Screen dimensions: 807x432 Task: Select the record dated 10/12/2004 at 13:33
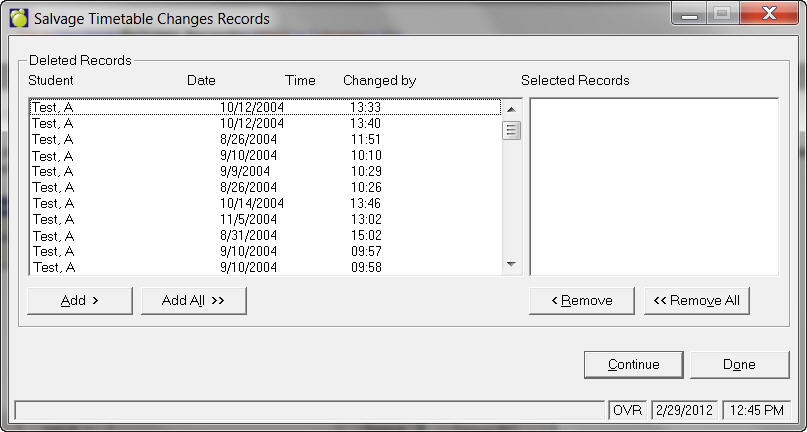click(264, 107)
